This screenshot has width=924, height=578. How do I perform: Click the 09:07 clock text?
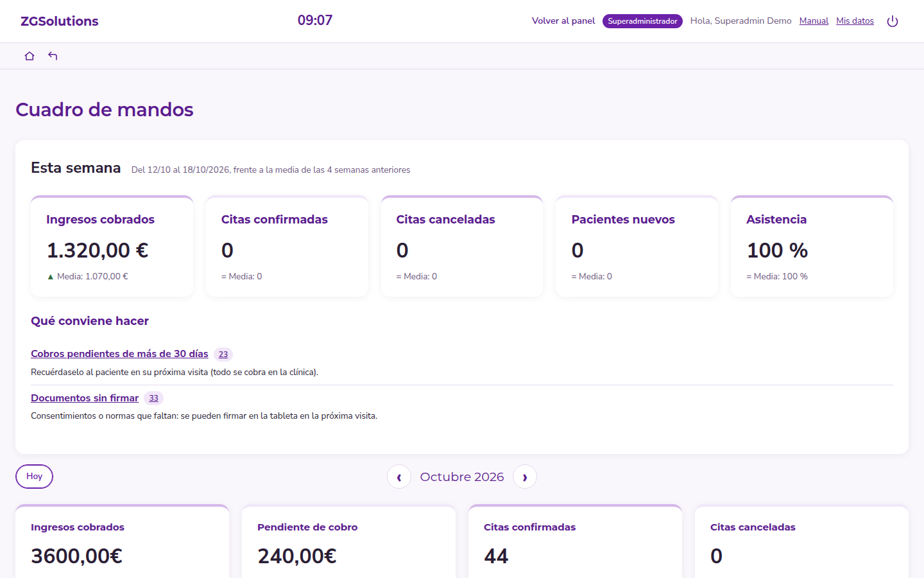(x=315, y=21)
